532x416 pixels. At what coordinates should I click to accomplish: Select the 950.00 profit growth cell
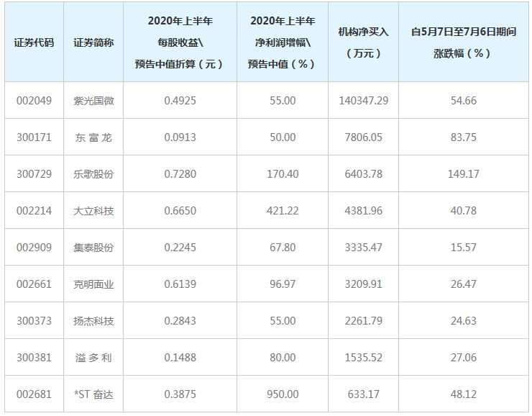click(x=283, y=394)
